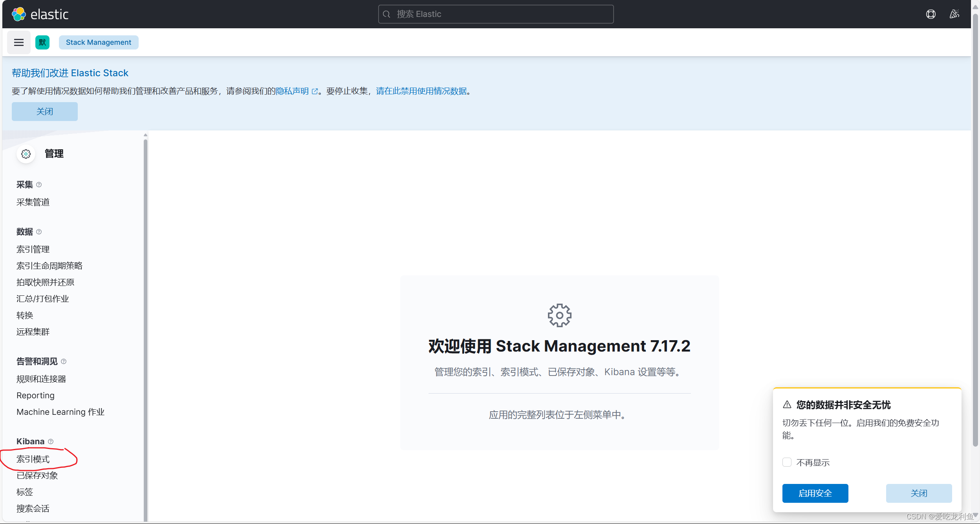Open the green default space avatar
Screen dimensions: 980x524
tap(42, 42)
